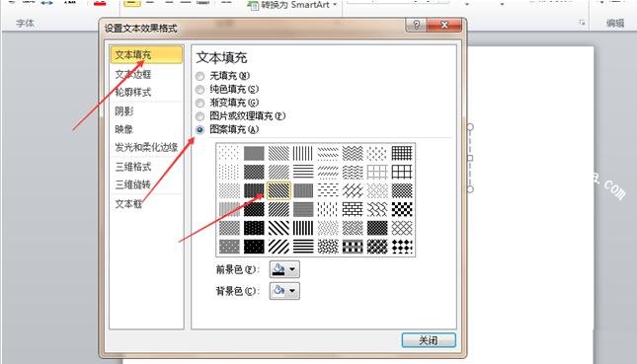This screenshot has width=637, height=364.
Task: Click text box middle square handle
Action: click(x=470, y=158)
